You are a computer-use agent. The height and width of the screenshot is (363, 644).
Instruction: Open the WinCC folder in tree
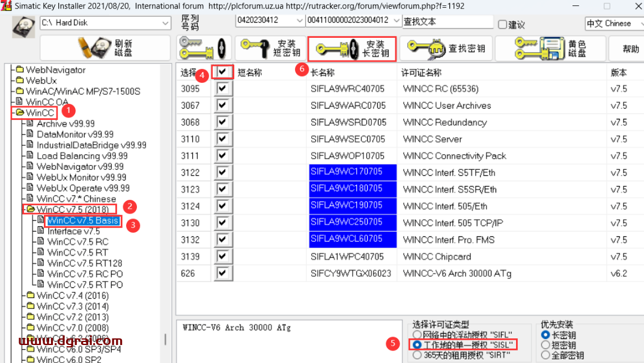[40, 113]
